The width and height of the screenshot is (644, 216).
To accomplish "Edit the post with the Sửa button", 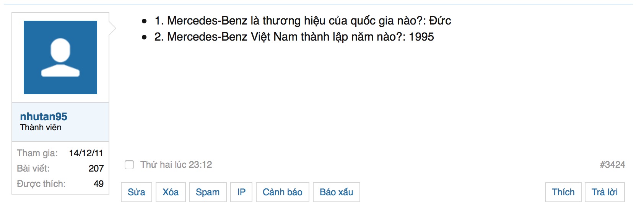I will [137, 192].
